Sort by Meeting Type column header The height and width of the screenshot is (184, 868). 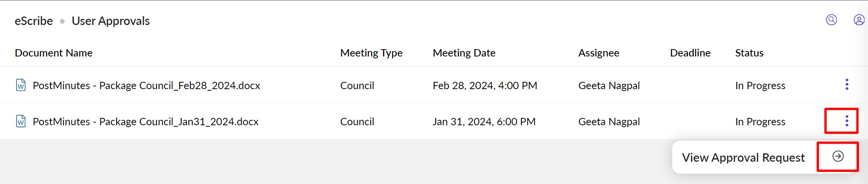click(x=371, y=53)
